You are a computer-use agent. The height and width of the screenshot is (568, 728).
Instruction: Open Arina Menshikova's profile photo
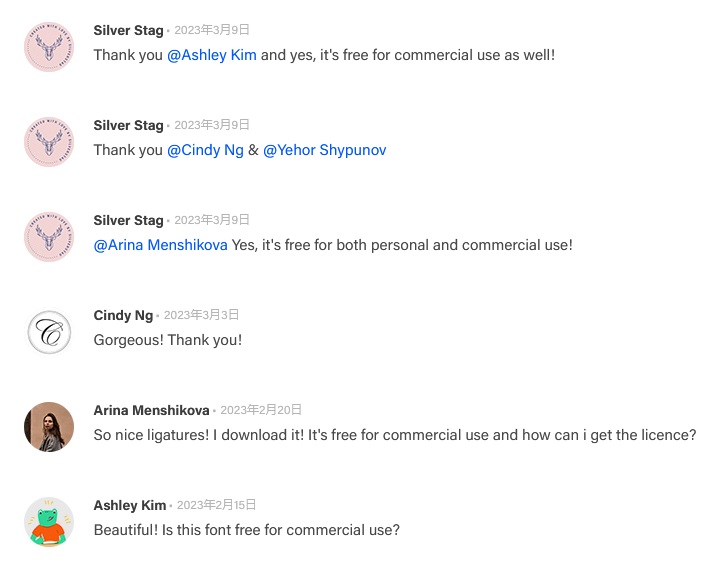coord(49,427)
